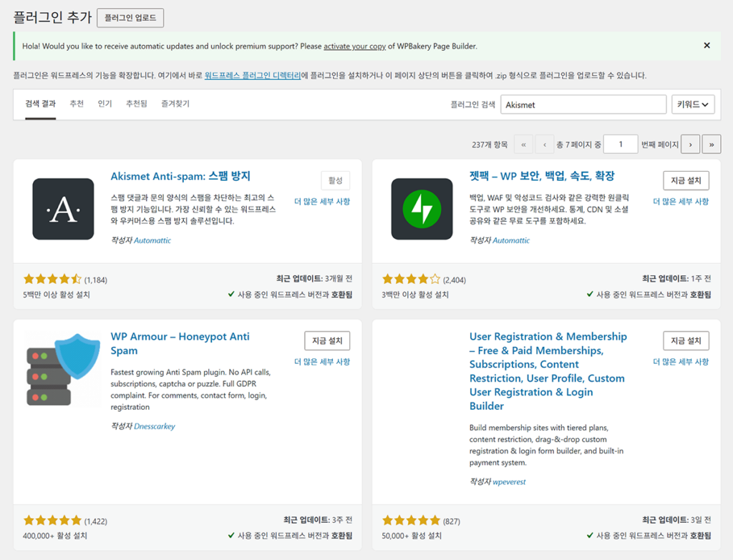Image resolution: width=733 pixels, height=560 pixels.
Task: Dismiss the WPBakery activation notice
Action: (x=707, y=45)
